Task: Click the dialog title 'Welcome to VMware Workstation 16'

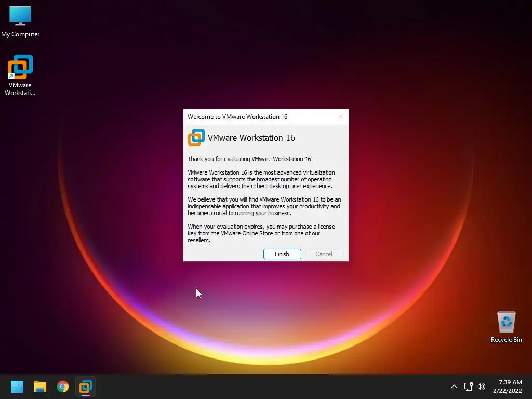Action: coord(237,117)
